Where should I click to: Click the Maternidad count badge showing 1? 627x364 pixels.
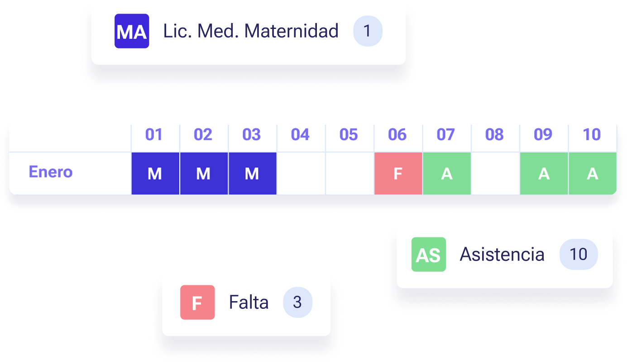(368, 31)
